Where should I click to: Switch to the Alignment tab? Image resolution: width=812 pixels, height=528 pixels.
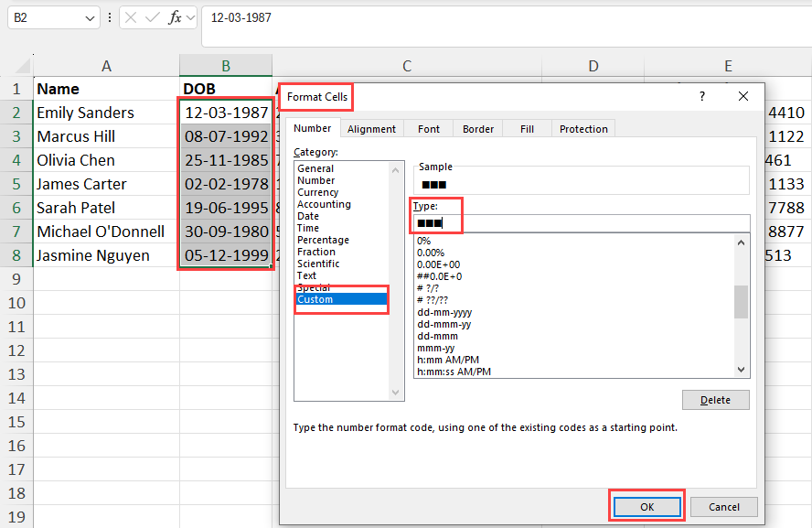[371, 129]
